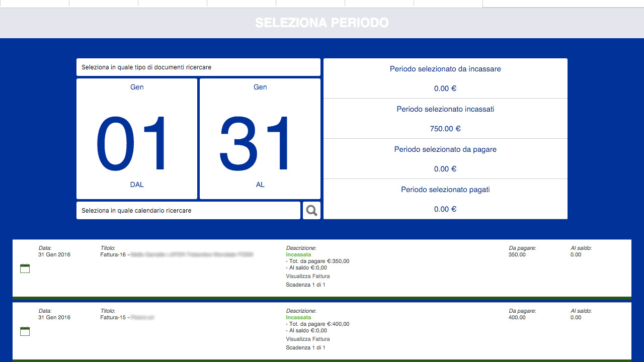Open Visualizza Fattura link for Fattura-16

(x=308, y=276)
